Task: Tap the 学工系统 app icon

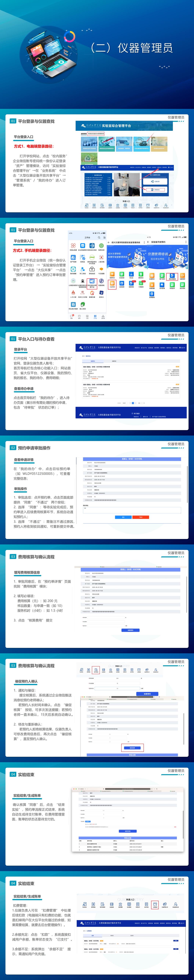Action: click(x=82, y=270)
